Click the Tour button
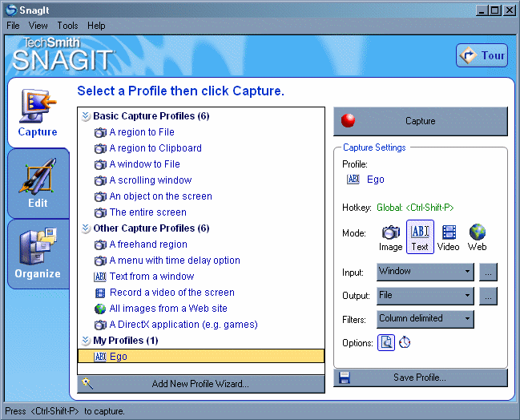 pos(482,55)
